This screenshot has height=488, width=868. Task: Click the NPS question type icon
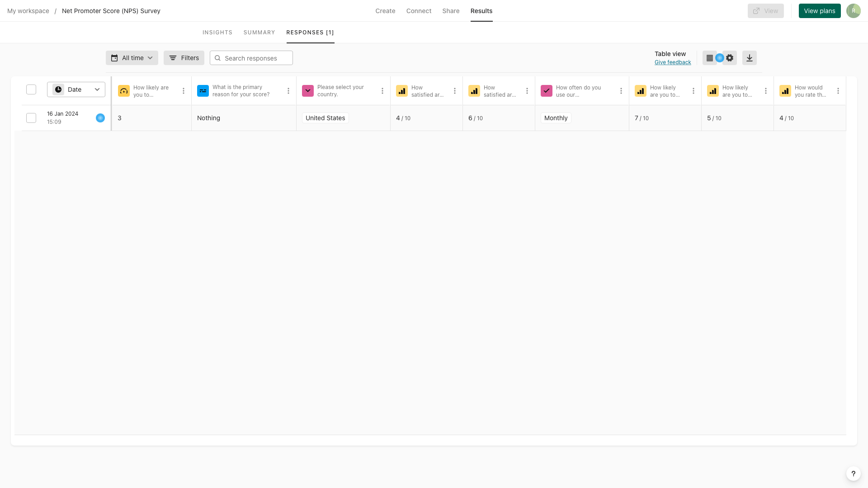(123, 90)
